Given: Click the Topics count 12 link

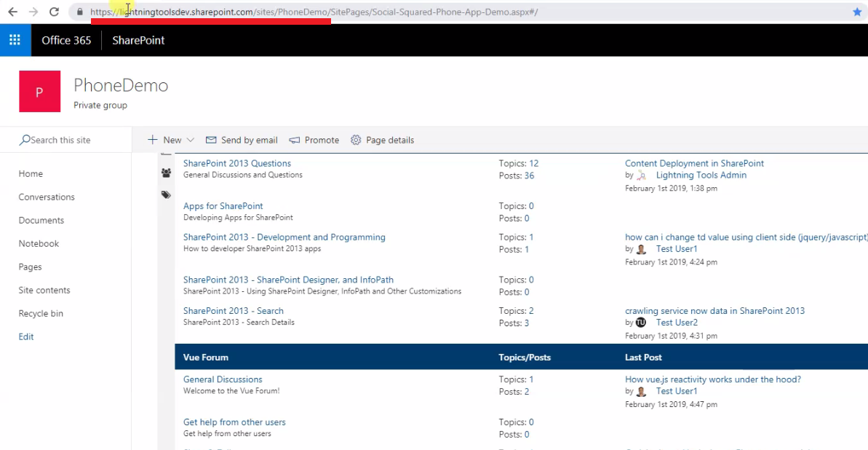Looking at the screenshot, I should (x=533, y=164).
